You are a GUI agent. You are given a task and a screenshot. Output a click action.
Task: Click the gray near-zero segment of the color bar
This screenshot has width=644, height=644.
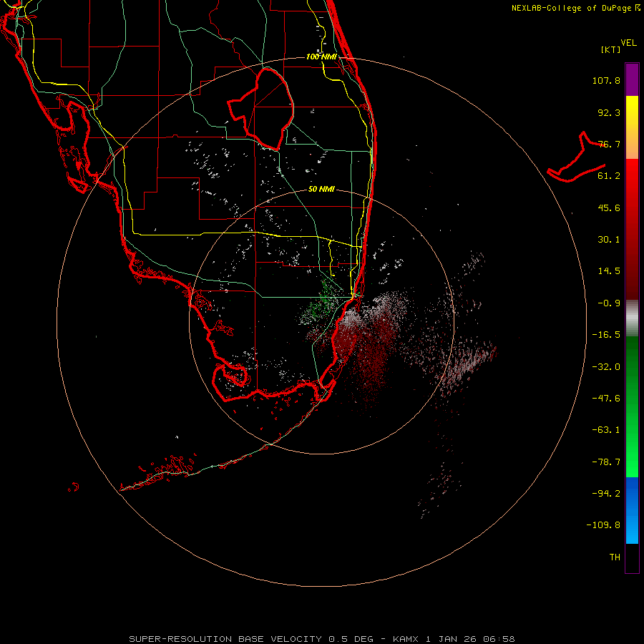(632, 318)
